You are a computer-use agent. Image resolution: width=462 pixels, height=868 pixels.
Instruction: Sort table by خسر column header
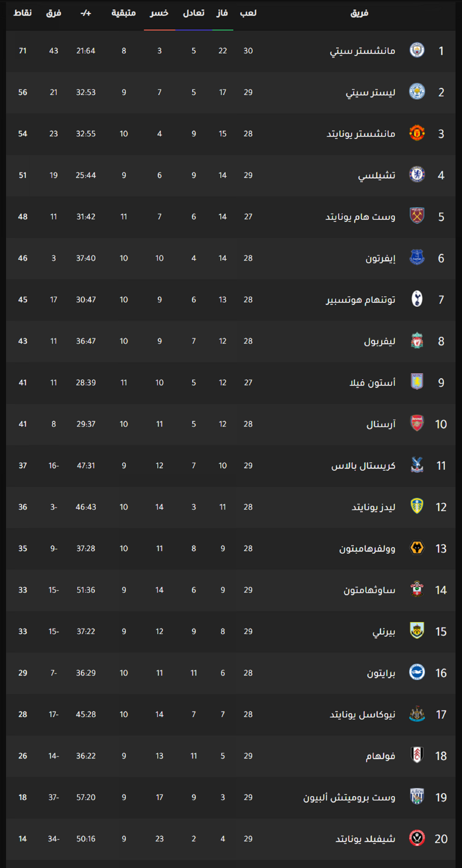[x=159, y=13]
